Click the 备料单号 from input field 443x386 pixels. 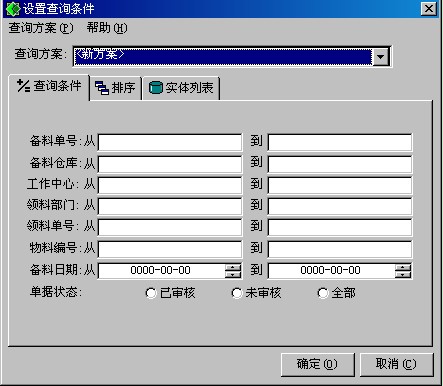pos(170,142)
